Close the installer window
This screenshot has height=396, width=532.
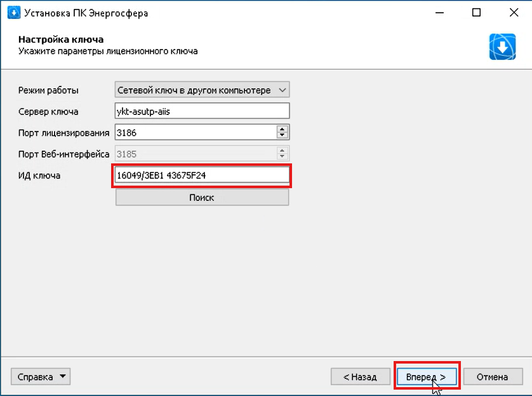click(514, 13)
